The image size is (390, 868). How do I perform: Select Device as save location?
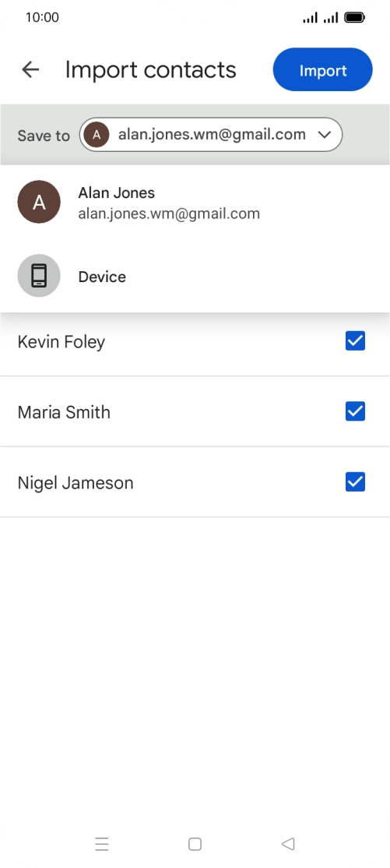coord(195,277)
